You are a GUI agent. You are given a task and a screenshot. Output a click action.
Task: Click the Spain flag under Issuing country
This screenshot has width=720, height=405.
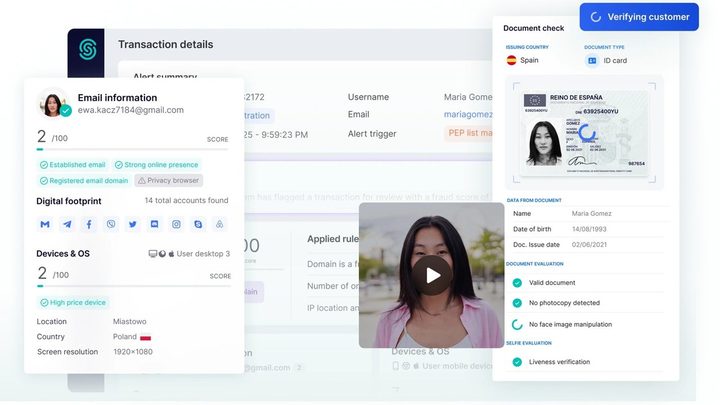click(511, 60)
